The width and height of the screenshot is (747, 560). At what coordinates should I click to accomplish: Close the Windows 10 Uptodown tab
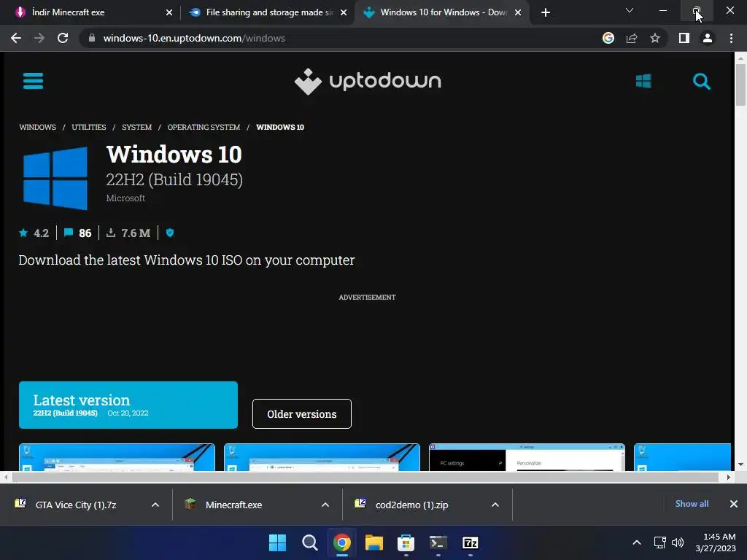tap(518, 12)
